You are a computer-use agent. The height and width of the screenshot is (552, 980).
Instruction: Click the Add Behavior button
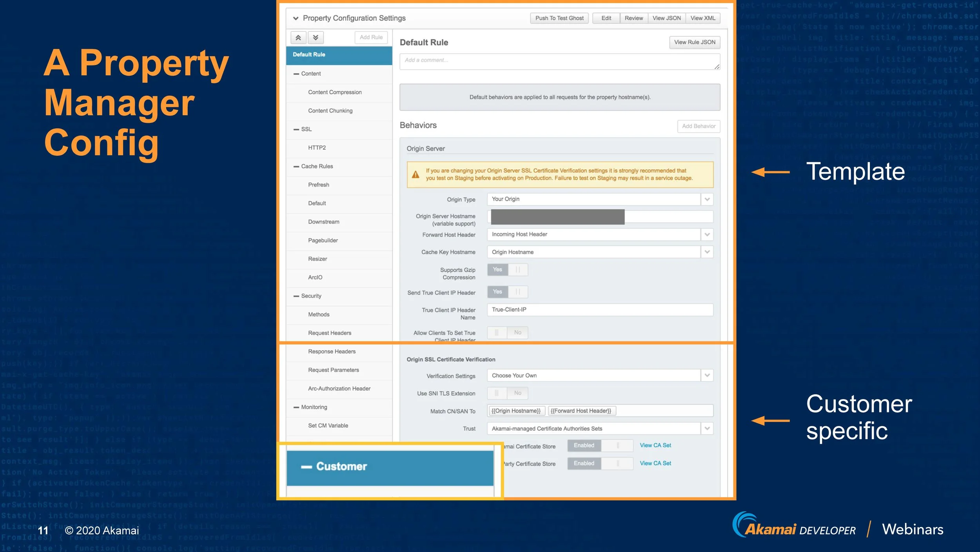[x=699, y=126]
